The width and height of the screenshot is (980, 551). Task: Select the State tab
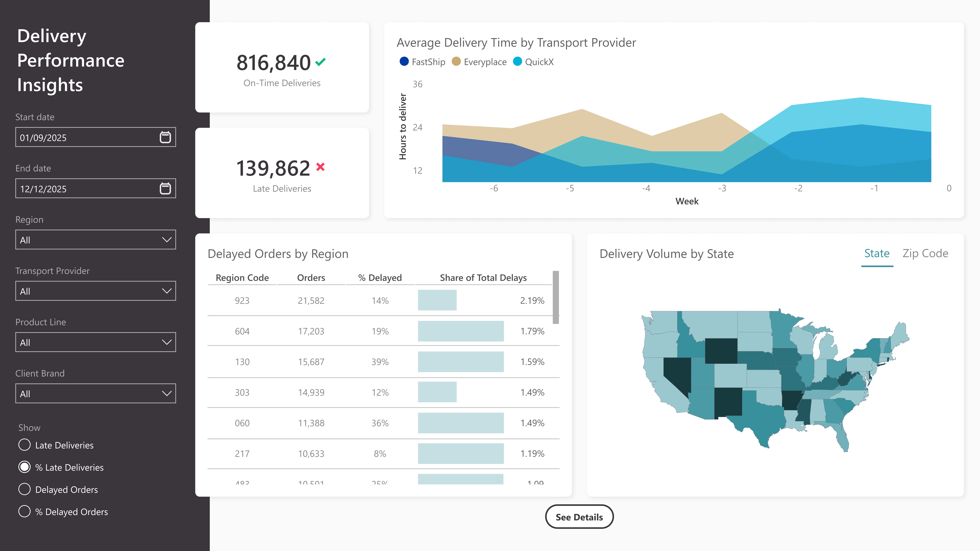(x=877, y=253)
